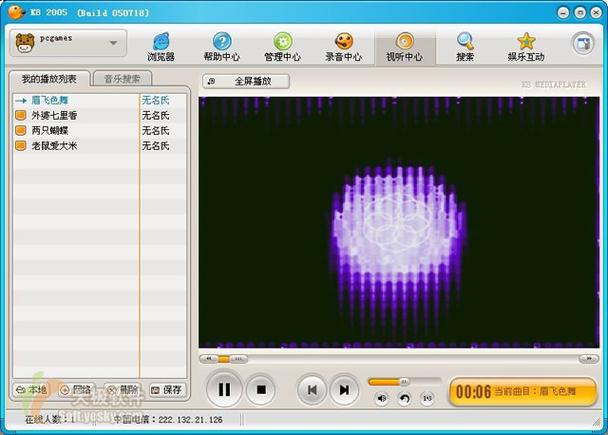Screen dimensions: 608x435
Task: Skip to the next track
Action: coord(343,389)
